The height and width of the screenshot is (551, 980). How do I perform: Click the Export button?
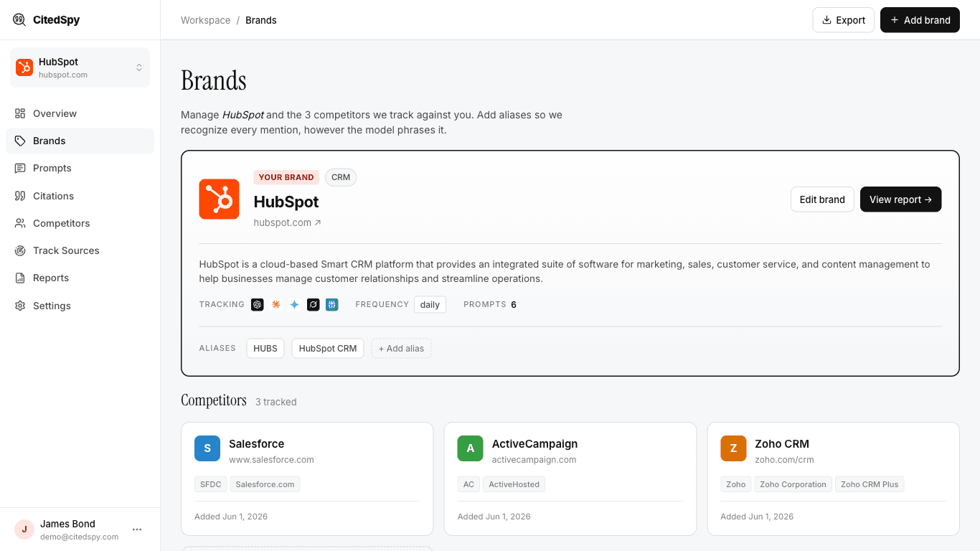pos(844,20)
